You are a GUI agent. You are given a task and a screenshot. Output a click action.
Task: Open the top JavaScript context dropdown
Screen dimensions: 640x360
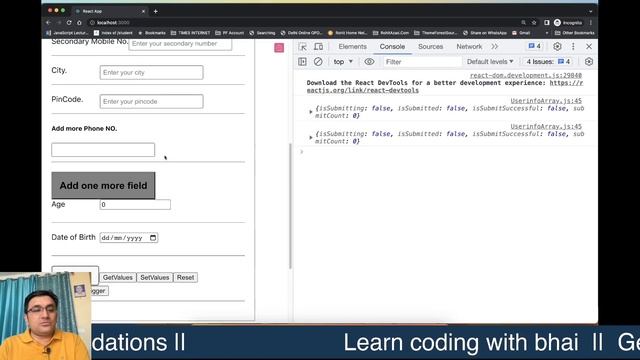[343, 62]
